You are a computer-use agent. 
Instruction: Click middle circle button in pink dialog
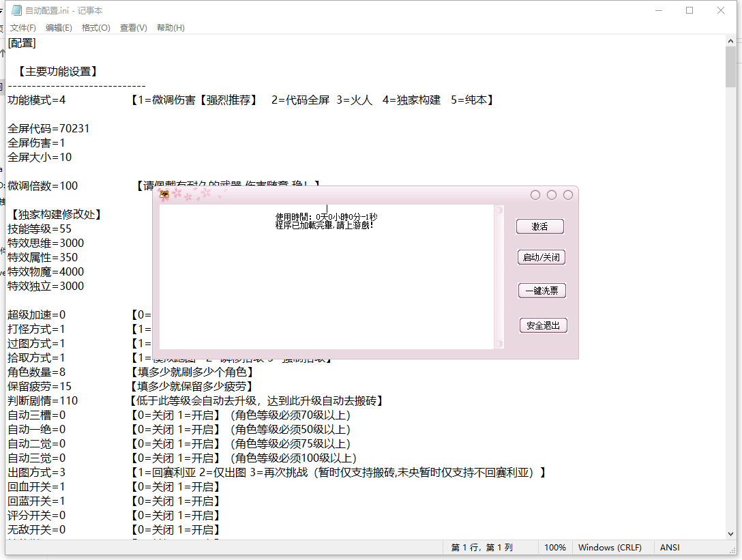[552, 195]
